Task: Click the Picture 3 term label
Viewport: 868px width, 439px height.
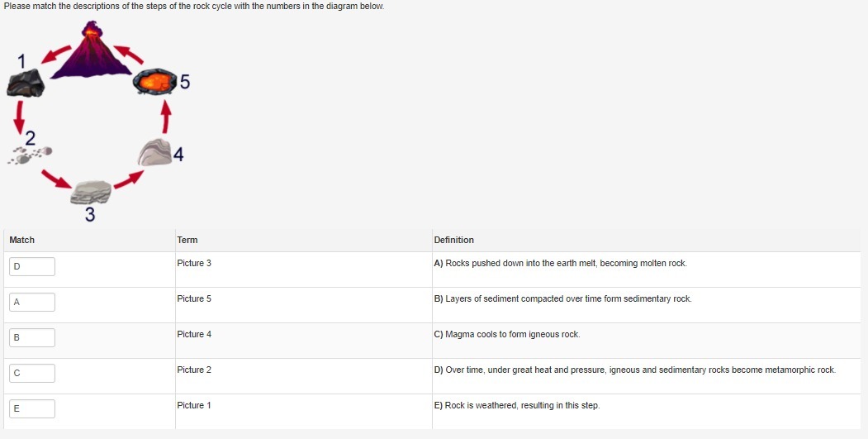Action: 194,263
